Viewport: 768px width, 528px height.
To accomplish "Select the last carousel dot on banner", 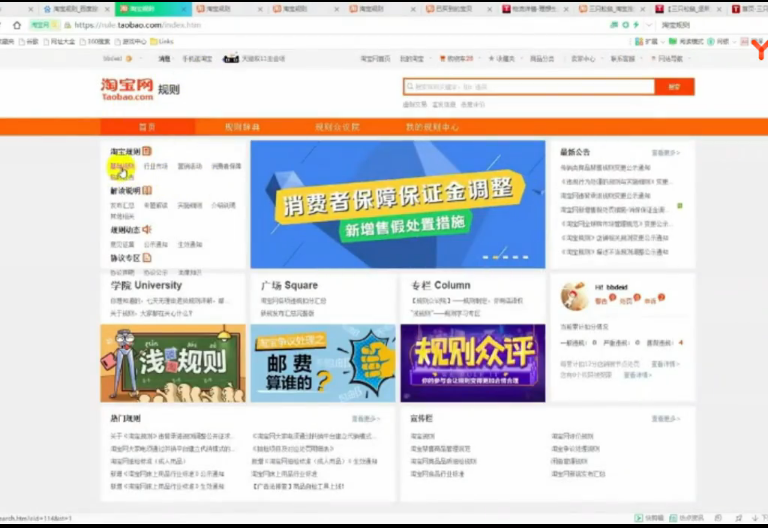I will click(526, 257).
